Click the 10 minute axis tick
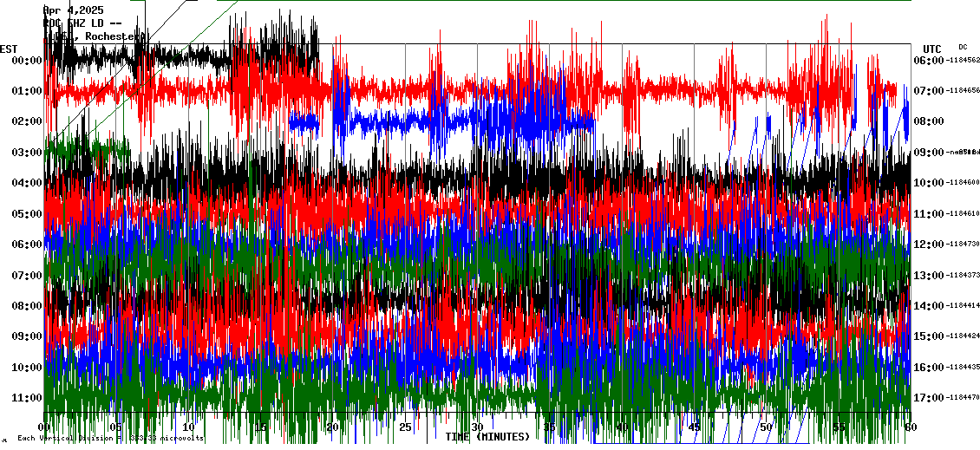980x450 pixels. tap(189, 427)
